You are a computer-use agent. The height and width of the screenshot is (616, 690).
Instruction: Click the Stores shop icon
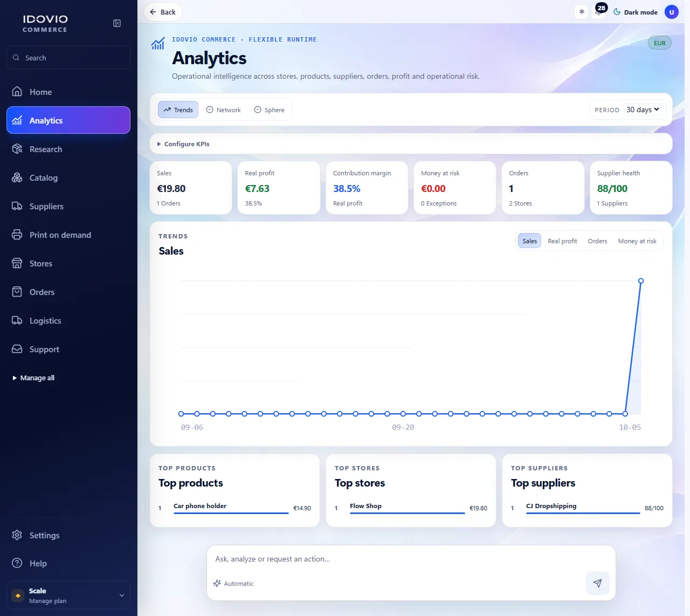(17, 263)
